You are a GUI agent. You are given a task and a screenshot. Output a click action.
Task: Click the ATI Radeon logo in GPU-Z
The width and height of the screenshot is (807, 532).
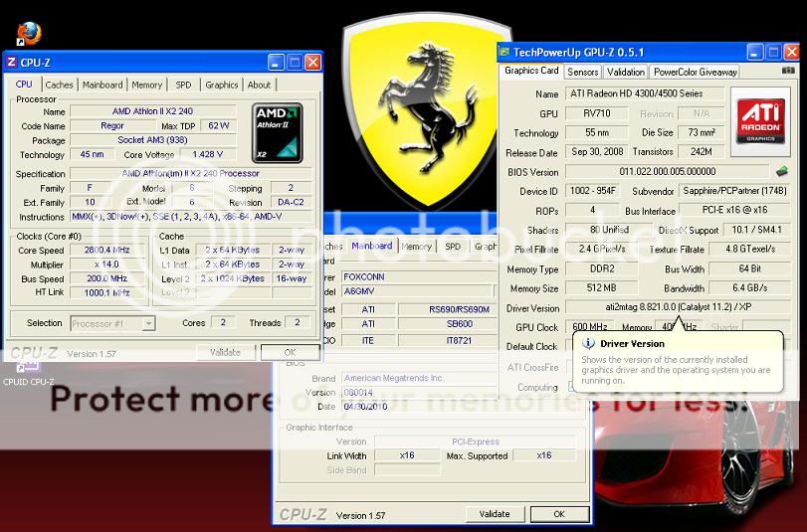(x=760, y=122)
